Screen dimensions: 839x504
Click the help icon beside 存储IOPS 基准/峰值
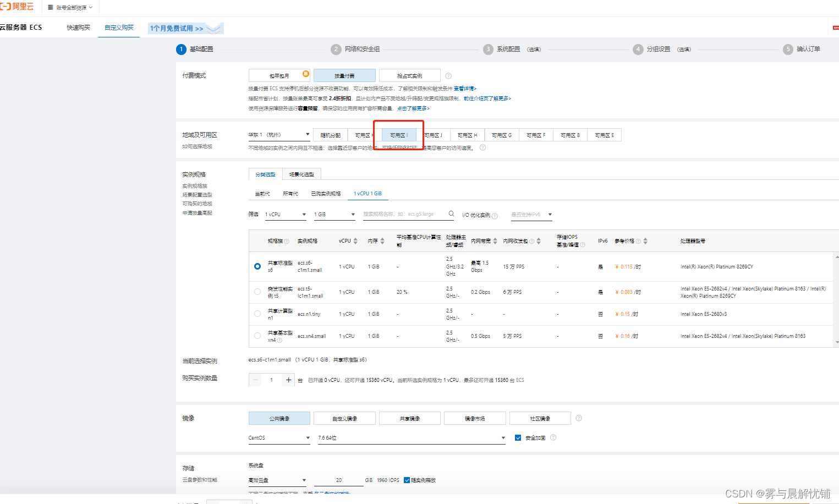583,245
